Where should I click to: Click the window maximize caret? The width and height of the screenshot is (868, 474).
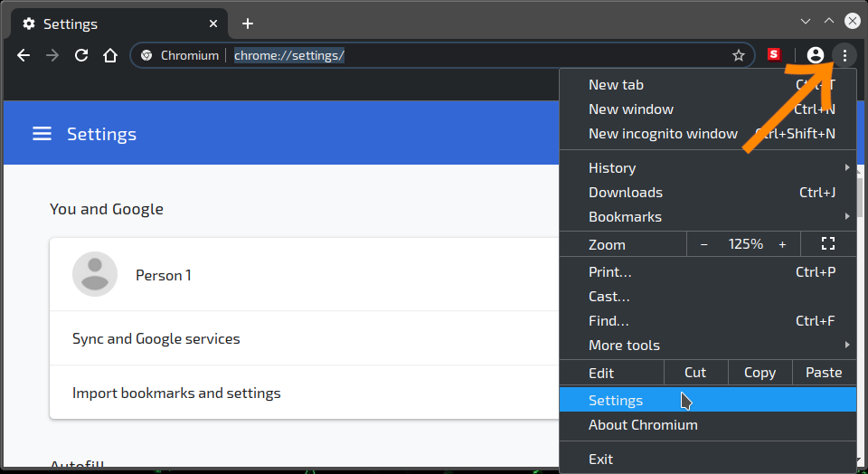point(829,21)
